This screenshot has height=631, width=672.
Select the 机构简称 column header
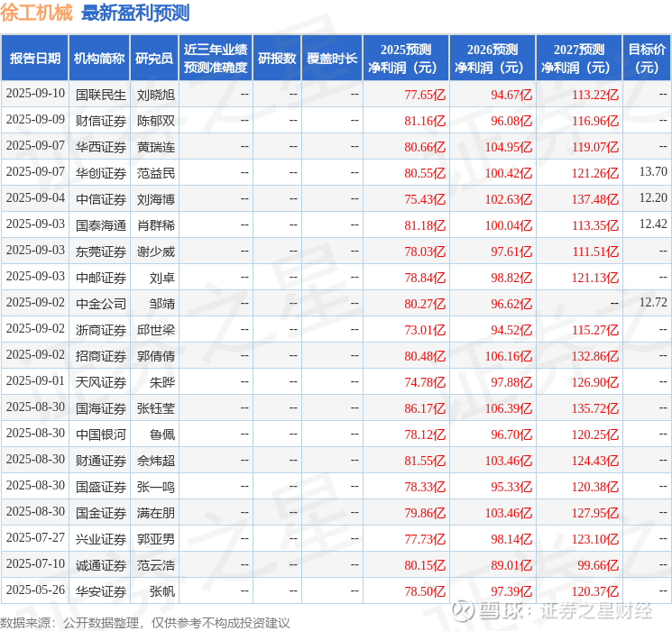tap(99, 59)
